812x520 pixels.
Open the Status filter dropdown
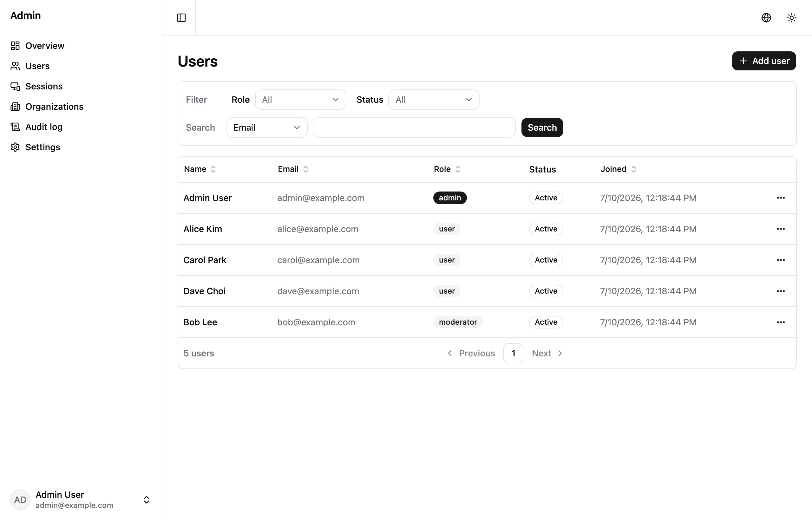434,100
